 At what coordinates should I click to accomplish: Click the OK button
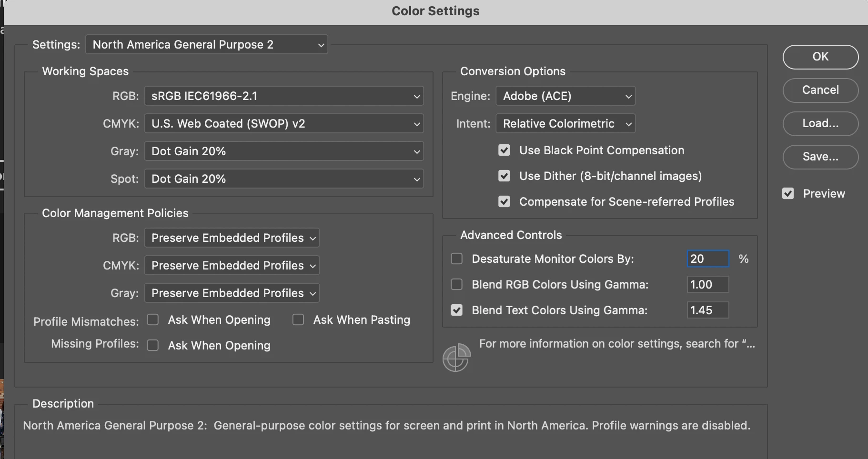click(x=820, y=57)
